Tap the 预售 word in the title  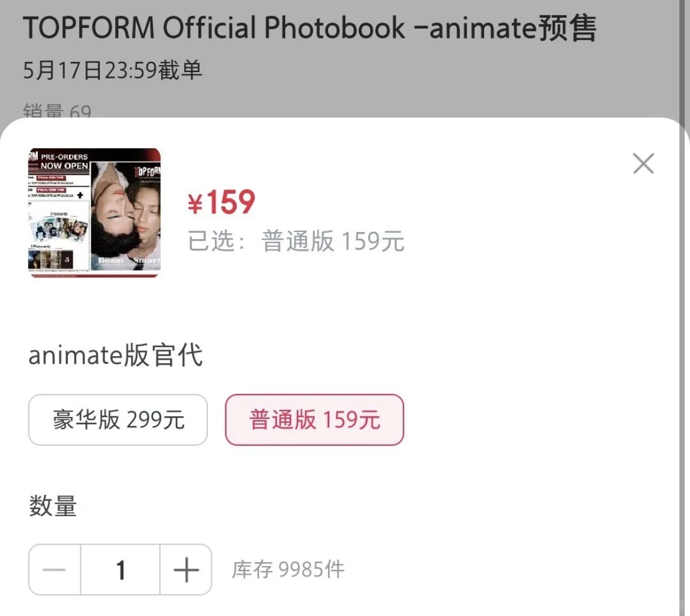click(568, 28)
